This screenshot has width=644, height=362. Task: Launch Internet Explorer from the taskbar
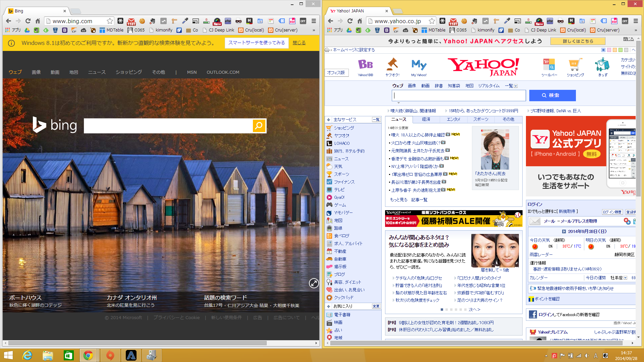pos(27,355)
